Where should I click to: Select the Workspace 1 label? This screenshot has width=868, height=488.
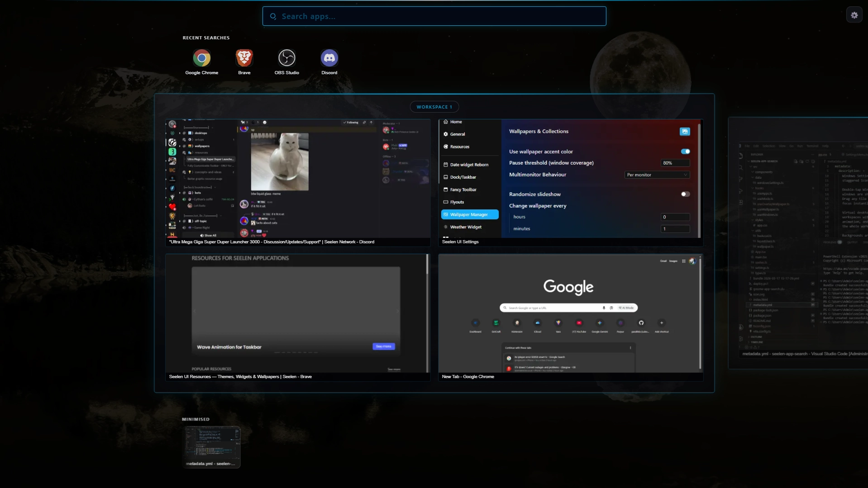434,107
